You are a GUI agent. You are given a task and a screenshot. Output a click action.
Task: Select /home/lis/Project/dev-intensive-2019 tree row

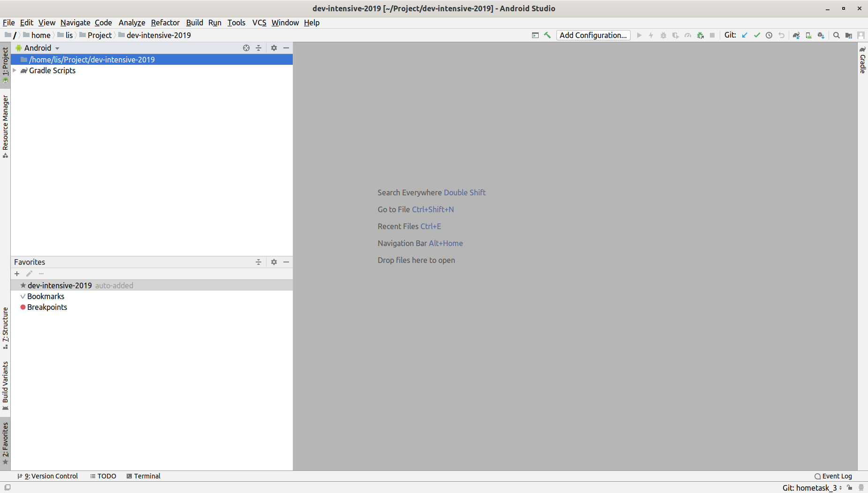[x=152, y=60]
